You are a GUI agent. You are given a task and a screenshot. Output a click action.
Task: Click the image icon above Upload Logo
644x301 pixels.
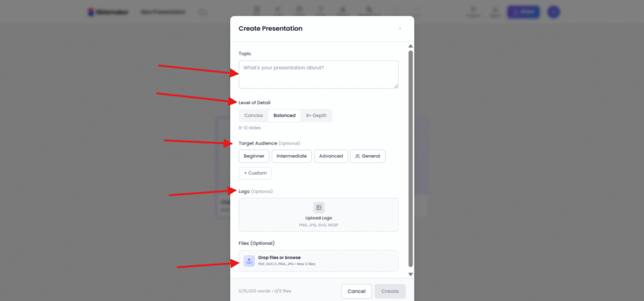pyautogui.click(x=318, y=207)
